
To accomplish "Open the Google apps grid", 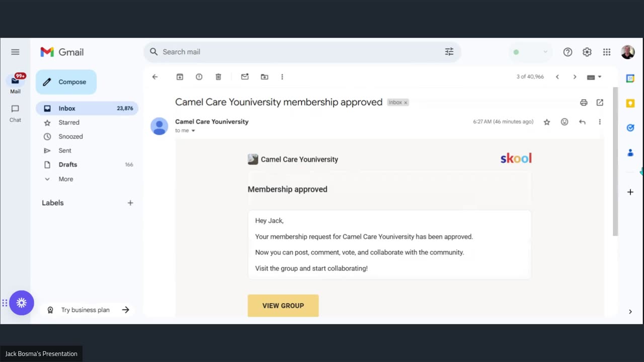I will 607,52.
